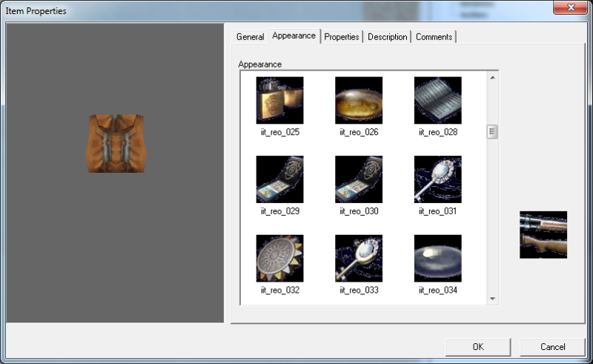Image resolution: width=593 pixels, height=364 pixels.
Task: Select the iit_reo_033 ornate key icon
Action: click(x=359, y=258)
